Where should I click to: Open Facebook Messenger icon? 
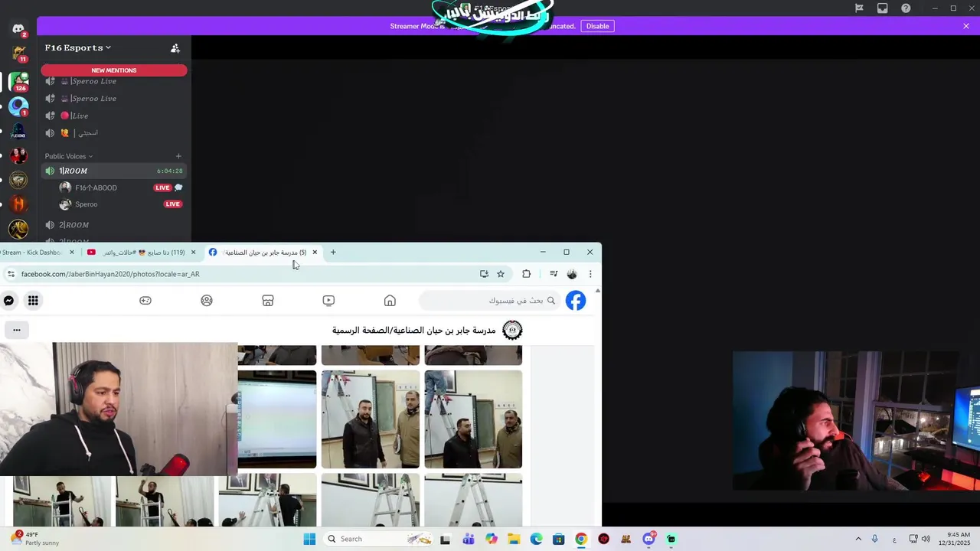tap(8, 301)
